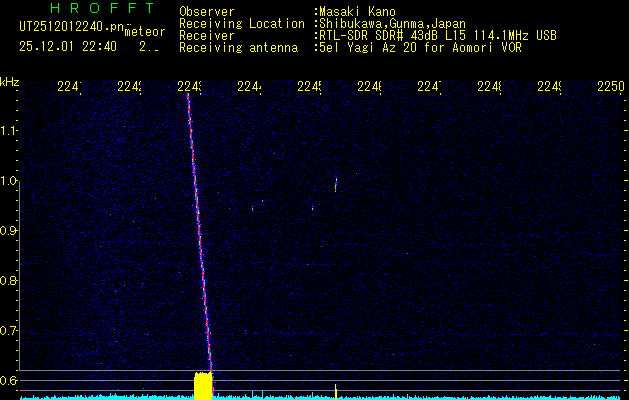Click the word meteor in header
This screenshot has height=400, width=629.
click(145, 32)
